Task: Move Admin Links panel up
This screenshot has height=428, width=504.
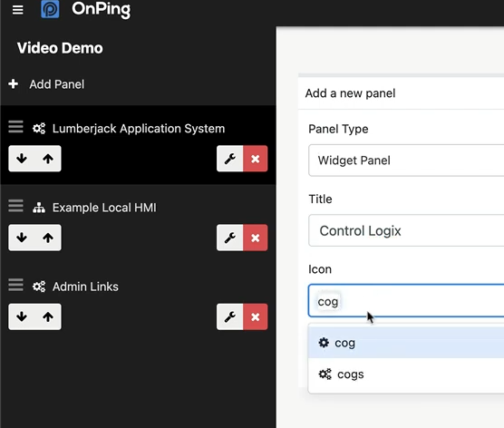Action: 48,316
